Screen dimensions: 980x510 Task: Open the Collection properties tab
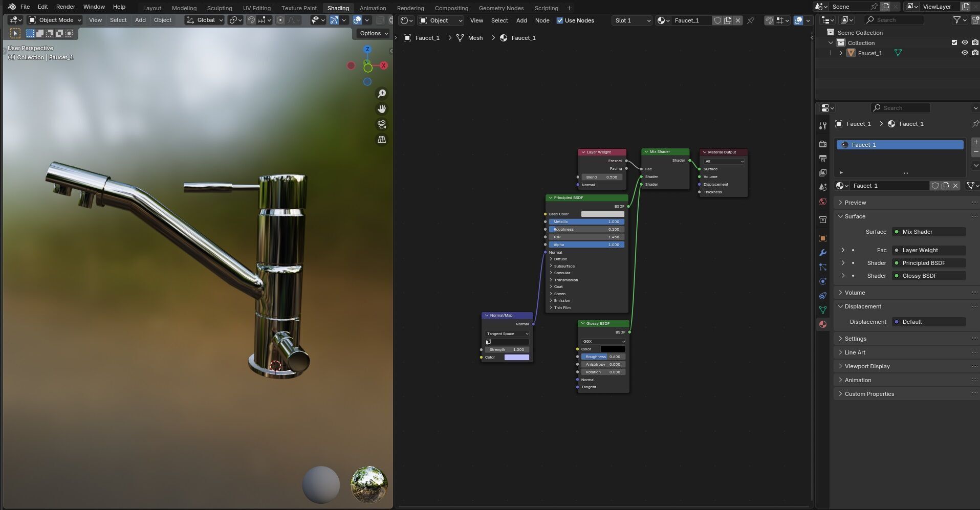click(823, 220)
